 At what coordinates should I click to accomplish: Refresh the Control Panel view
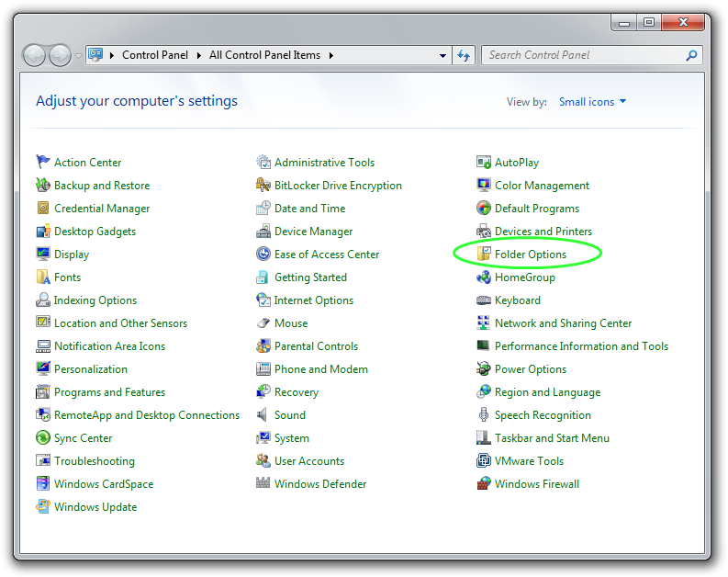pyautogui.click(x=464, y=55)
